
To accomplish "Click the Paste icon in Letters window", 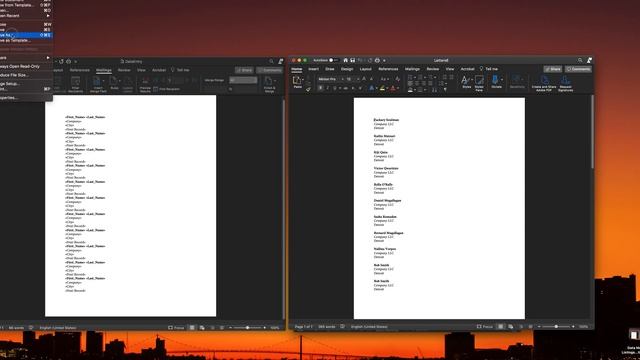I will (297, 80).
